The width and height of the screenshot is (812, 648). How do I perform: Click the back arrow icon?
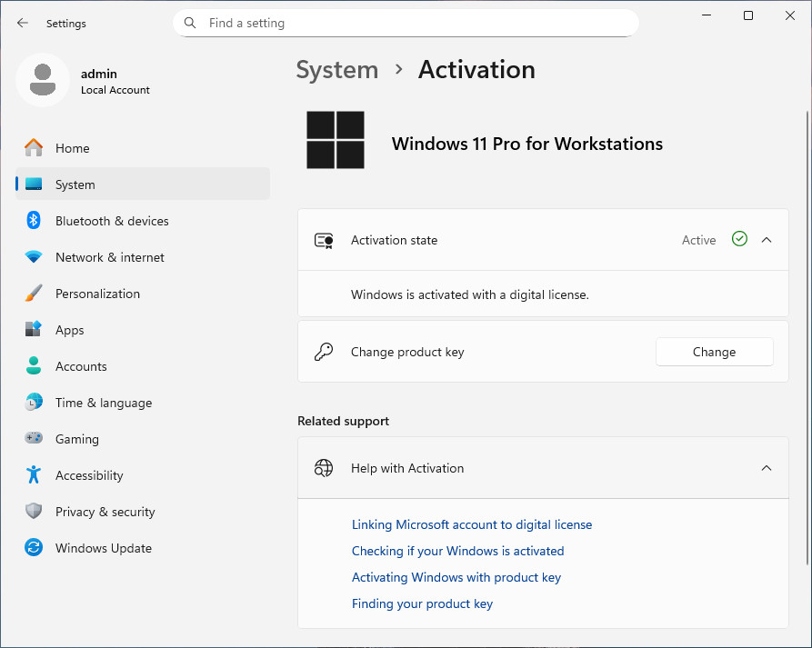[22, 23]
